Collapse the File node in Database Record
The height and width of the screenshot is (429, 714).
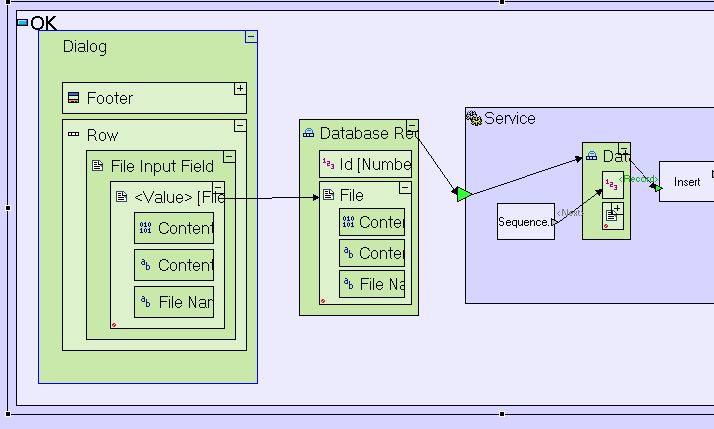405,187
